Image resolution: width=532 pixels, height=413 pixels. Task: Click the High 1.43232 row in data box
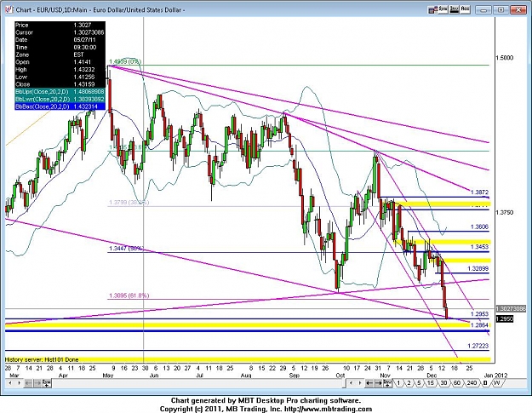[60, 70]
